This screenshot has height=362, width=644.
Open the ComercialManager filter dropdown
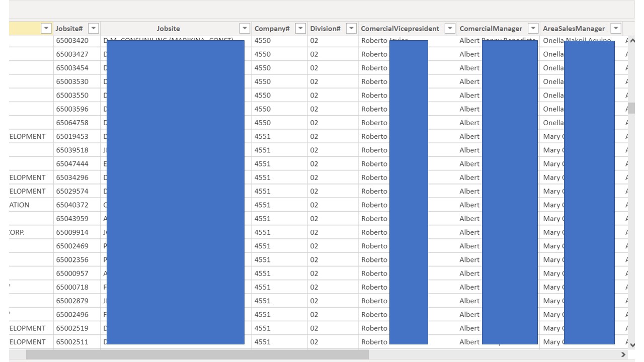click(x=533, y=29)
